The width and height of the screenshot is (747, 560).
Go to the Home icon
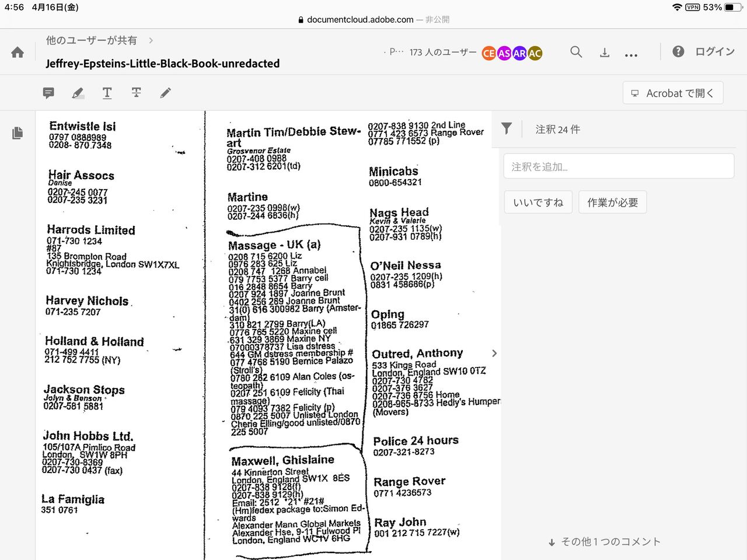coord(18,52)
